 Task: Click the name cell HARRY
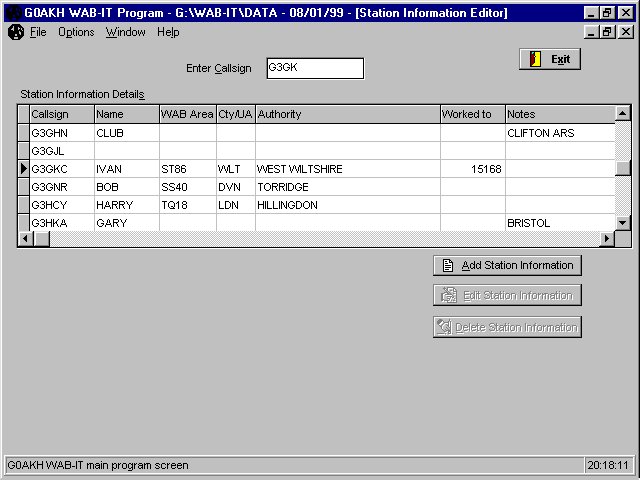click(x=127, y=205)
